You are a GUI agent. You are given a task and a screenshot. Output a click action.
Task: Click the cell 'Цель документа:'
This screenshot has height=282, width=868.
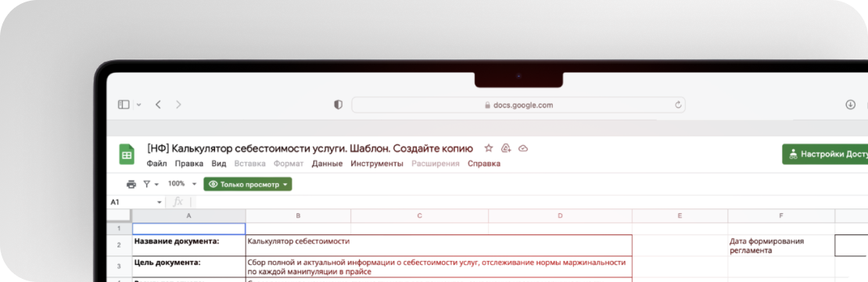tap(188, 266)
